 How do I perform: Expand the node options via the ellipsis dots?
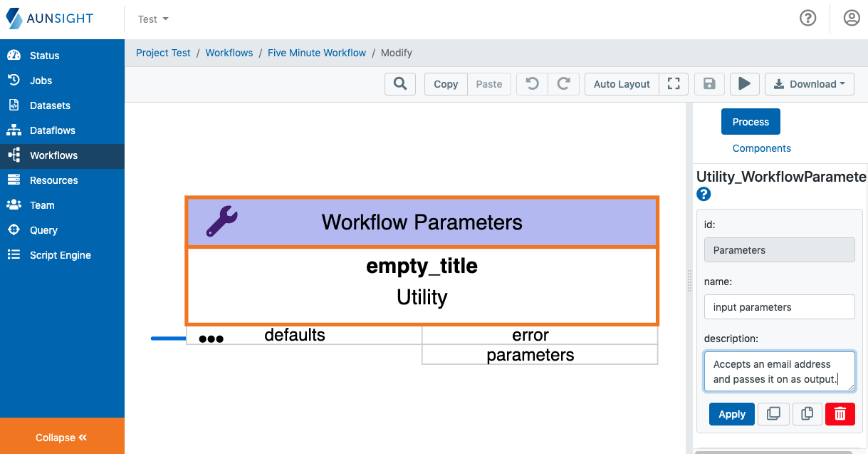pos(211,338)
